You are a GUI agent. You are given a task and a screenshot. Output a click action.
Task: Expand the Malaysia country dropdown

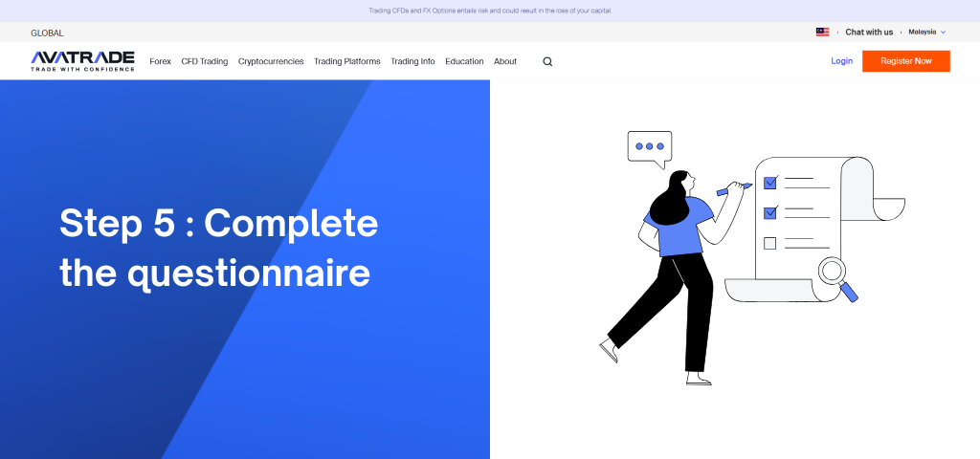[926, 32]
